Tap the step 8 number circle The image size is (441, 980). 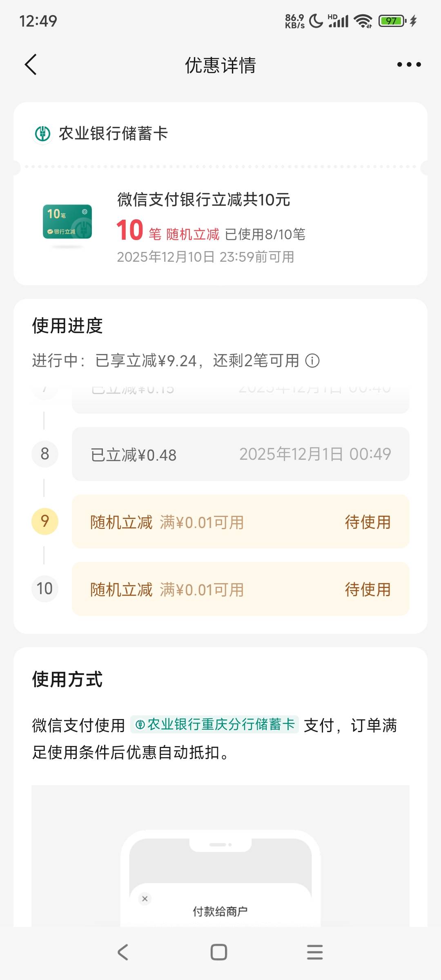click(45, 454)
